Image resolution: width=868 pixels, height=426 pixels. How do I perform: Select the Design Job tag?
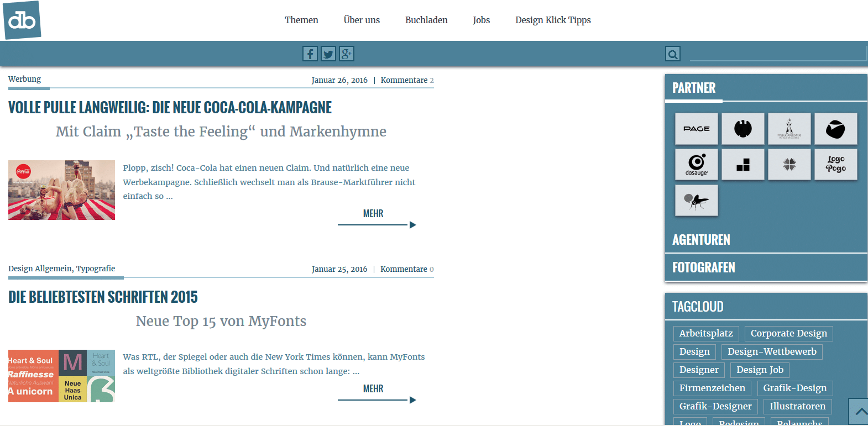760,370
